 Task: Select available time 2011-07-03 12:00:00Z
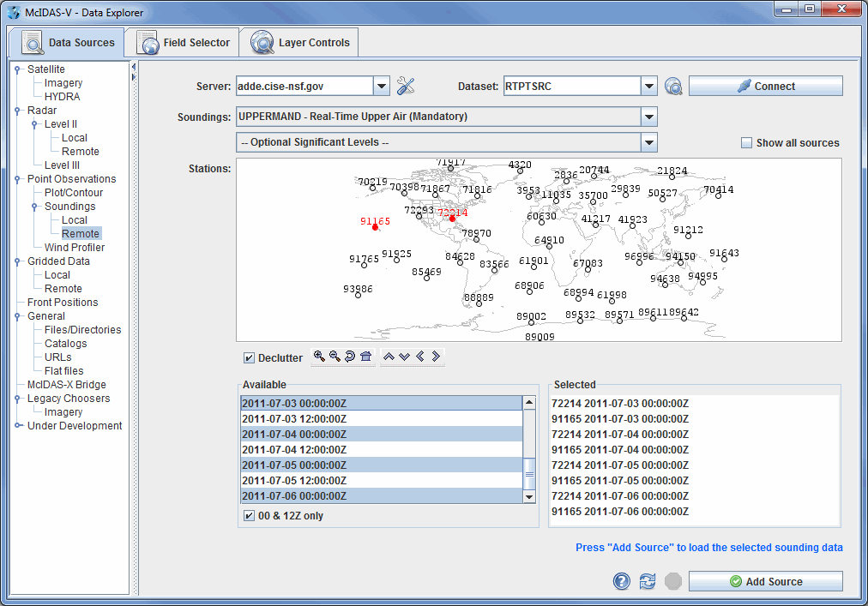pyautogui.click(x=382, y=419)
